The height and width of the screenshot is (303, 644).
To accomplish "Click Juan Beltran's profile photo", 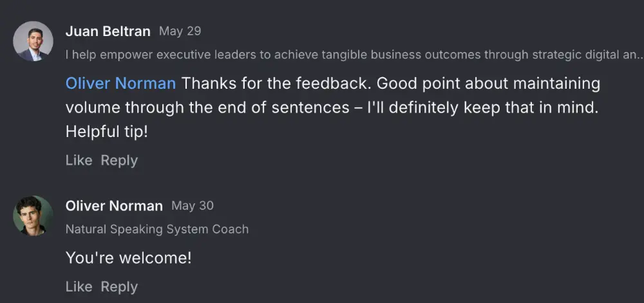I will pos(33,41).
